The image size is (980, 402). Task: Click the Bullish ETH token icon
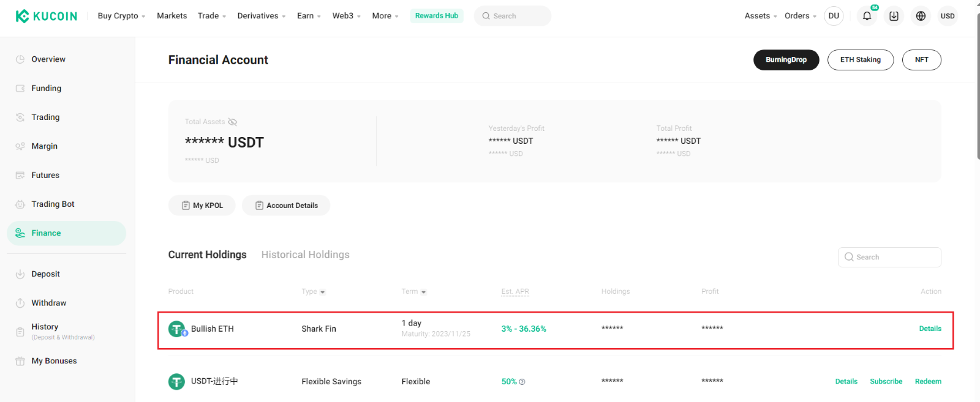(x=178, y=329)
